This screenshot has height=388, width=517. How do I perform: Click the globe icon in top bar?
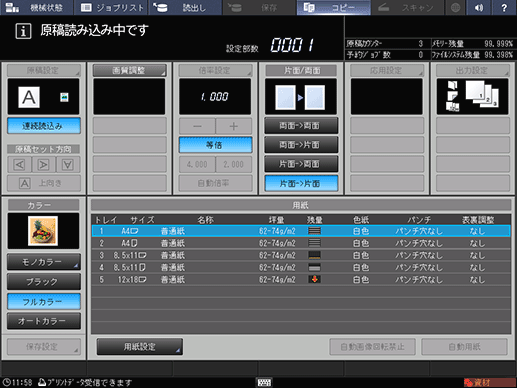(x=455, y=7)
